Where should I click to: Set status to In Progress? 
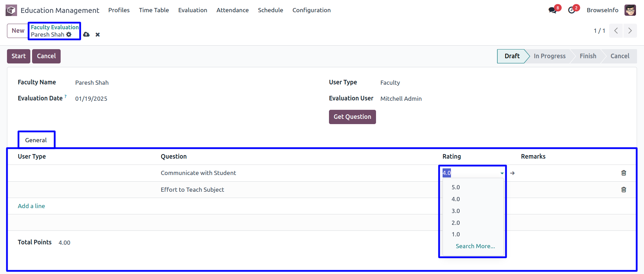coord(550,56)
